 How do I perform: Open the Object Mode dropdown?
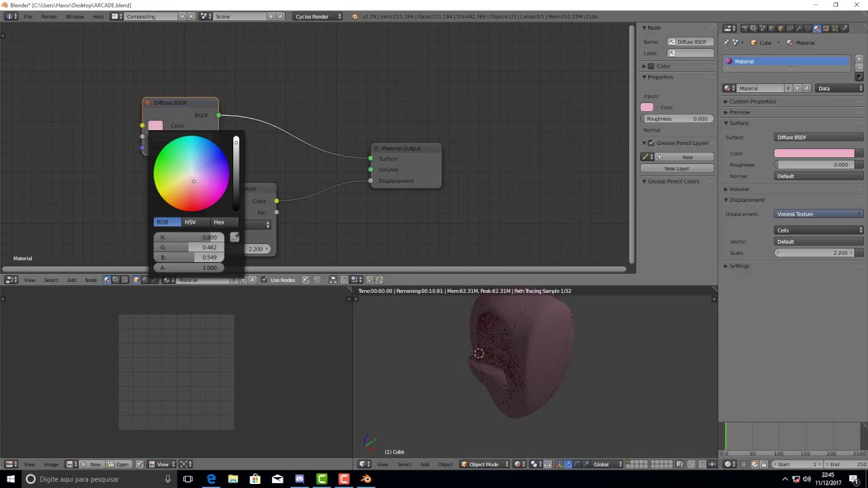click(484, 464)
